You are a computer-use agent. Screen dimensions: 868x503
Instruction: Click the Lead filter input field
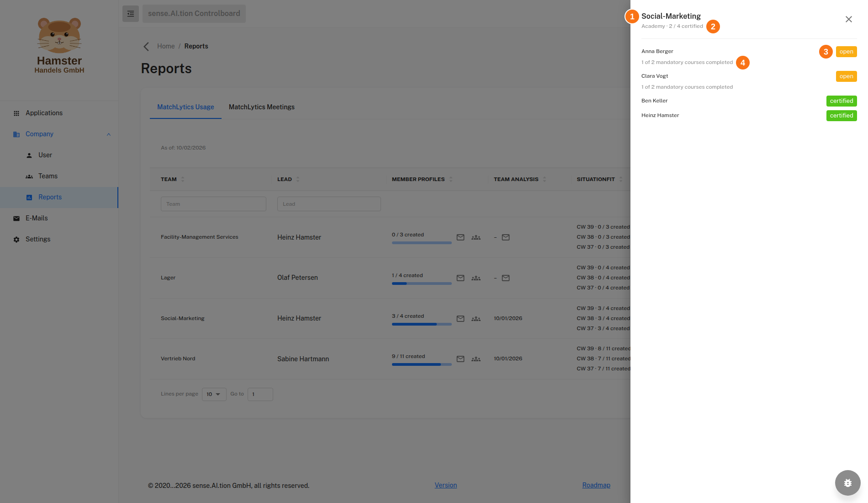tap(329, 204)
